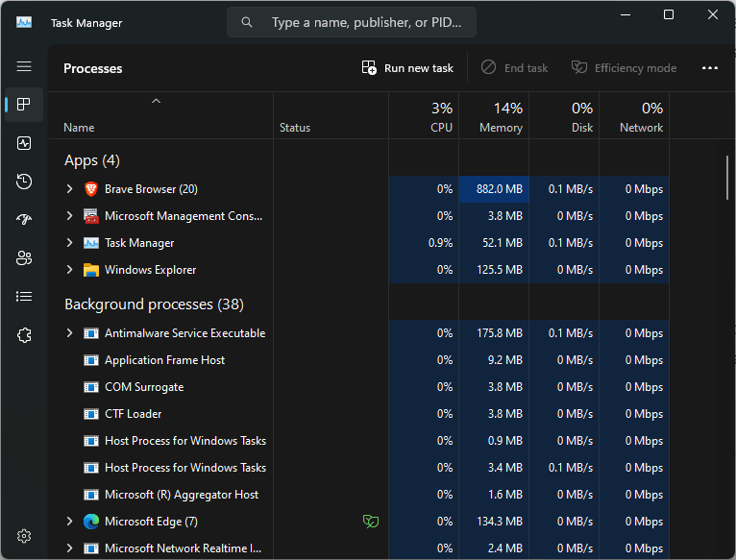
Task: Click the Microsoft (R) Aggregator Host icon
Action: [91, 495]
